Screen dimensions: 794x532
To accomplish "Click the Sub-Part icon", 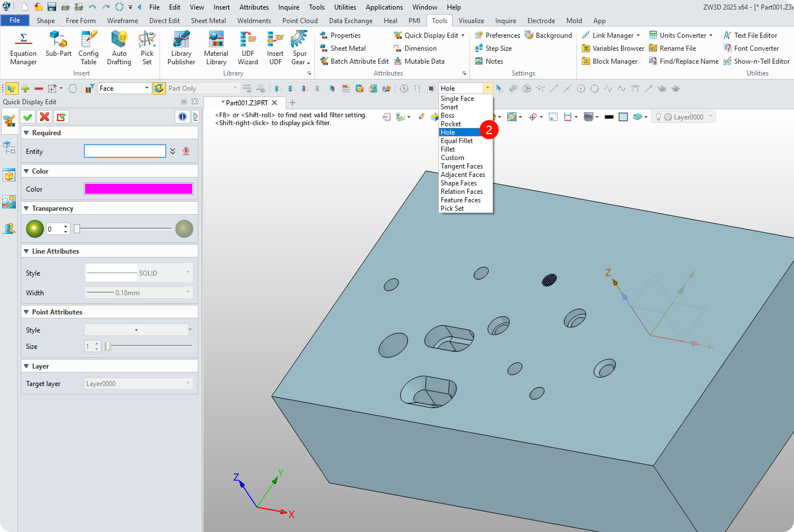I will pos(59,44).
